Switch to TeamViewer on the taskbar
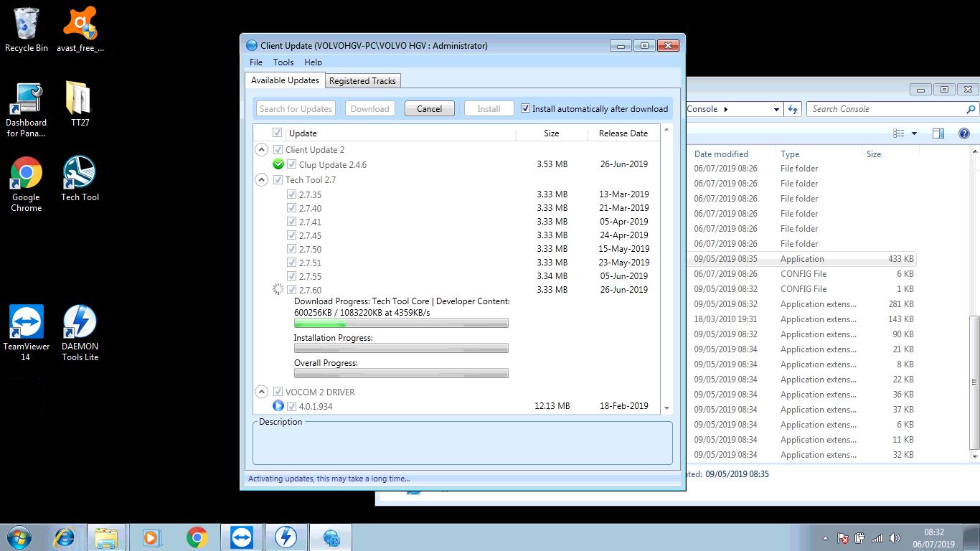The height and width of the screenshot is (551, 980). (x=242, y=537)
